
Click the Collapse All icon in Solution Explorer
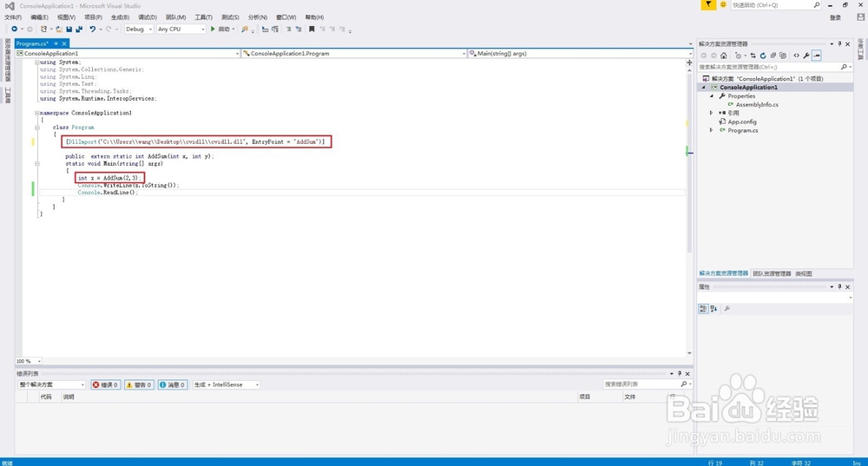coord(773,56)
